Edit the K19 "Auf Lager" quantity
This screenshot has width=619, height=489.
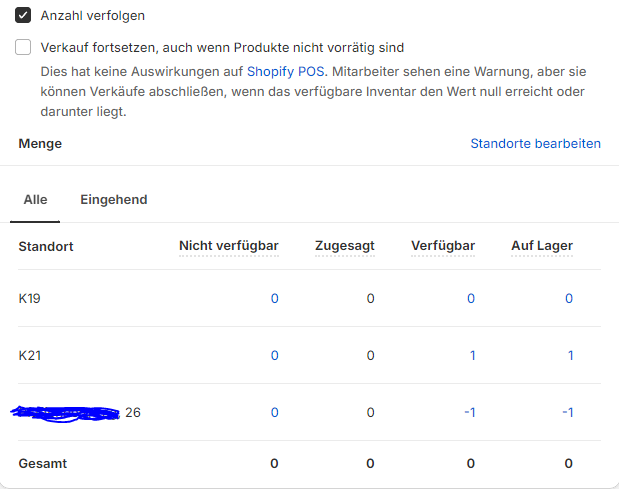pos(569,298)
